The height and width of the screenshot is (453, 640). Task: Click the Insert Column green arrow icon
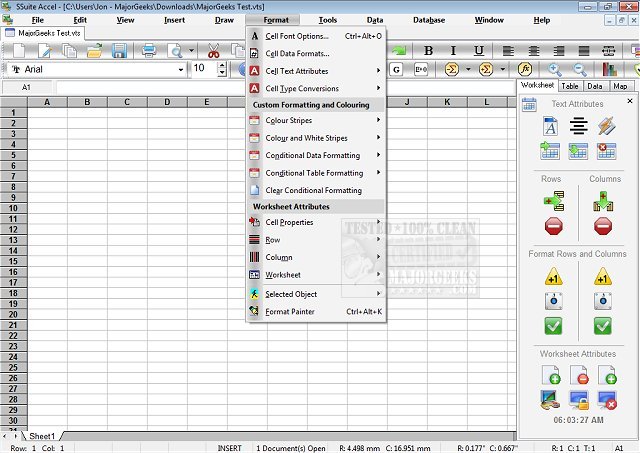tap(603, 201)
